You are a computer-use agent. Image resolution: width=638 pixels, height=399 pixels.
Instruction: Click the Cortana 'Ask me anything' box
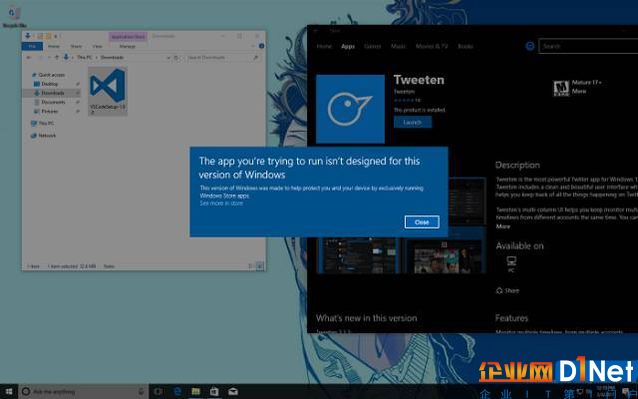point(83,392)
